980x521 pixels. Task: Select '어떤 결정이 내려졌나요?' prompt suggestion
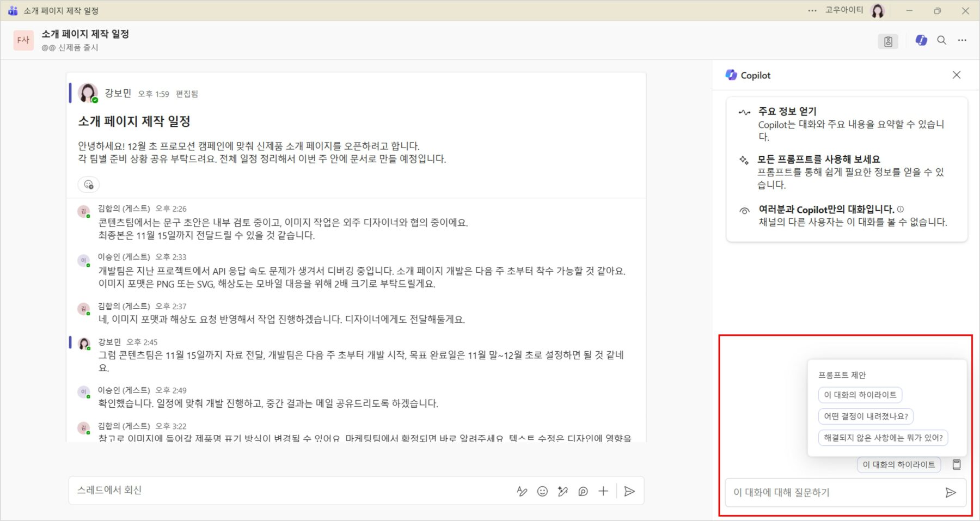[866, 416]
